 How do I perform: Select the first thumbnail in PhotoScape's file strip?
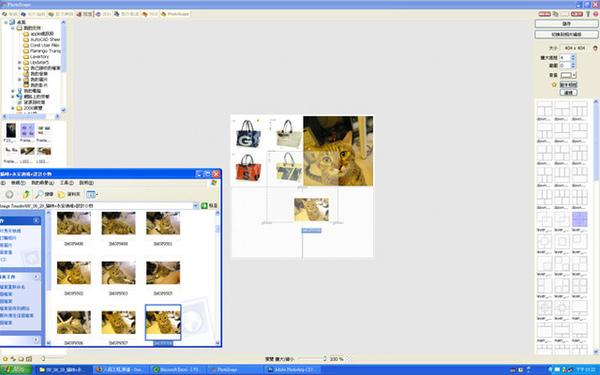[x=11, y=130]
